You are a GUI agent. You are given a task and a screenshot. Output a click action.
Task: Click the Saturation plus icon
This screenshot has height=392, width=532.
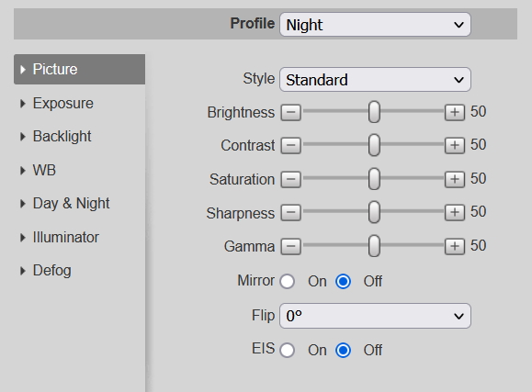pos(455,179)
